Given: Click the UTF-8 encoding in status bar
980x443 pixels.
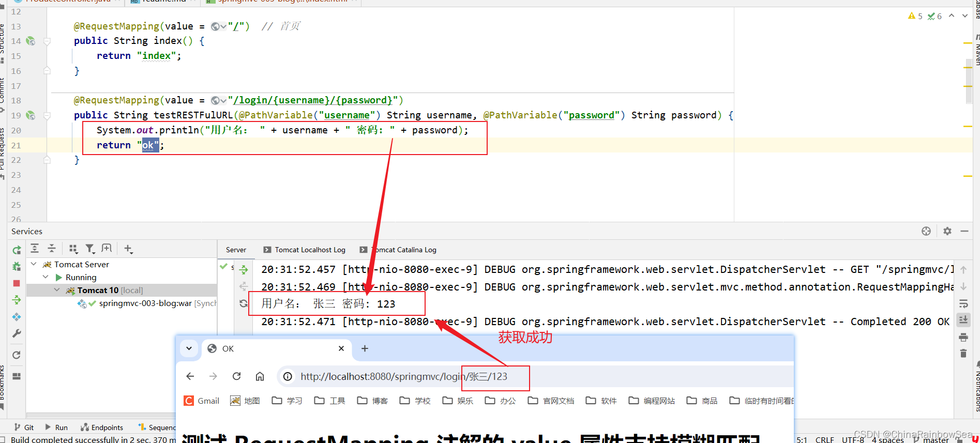Looking at the screenshot, I should pyautogui.click(x=853, y=439).
